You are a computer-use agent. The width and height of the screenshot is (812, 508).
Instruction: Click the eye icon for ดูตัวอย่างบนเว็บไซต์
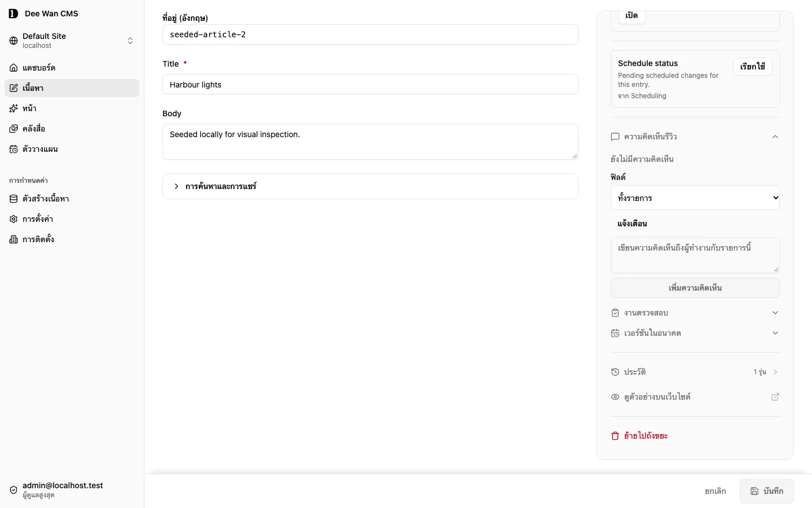(615, 397)
